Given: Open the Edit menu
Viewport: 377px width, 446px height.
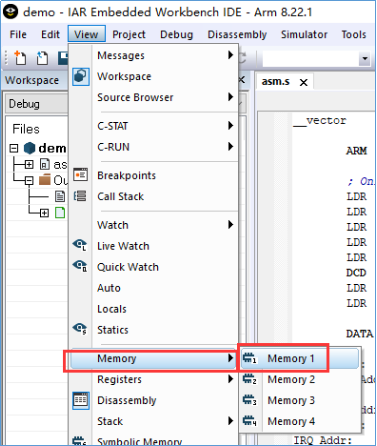Looking at the screenshot, I should [x=50, y=34].
